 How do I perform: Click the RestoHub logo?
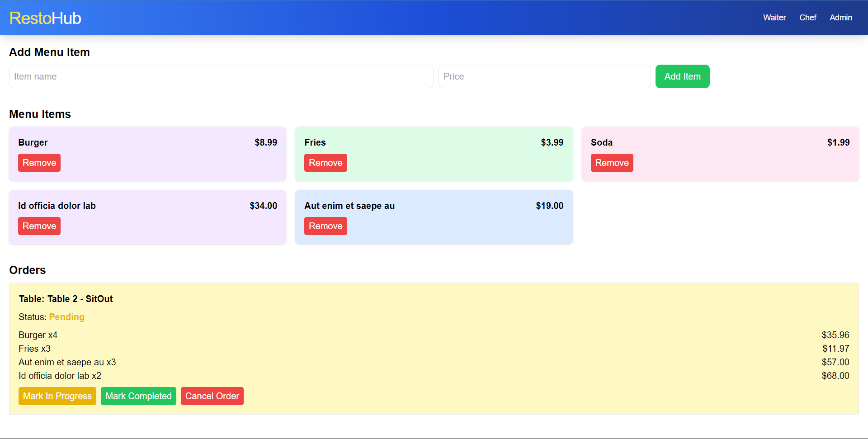pyautogui.click(x=45, y=18)
